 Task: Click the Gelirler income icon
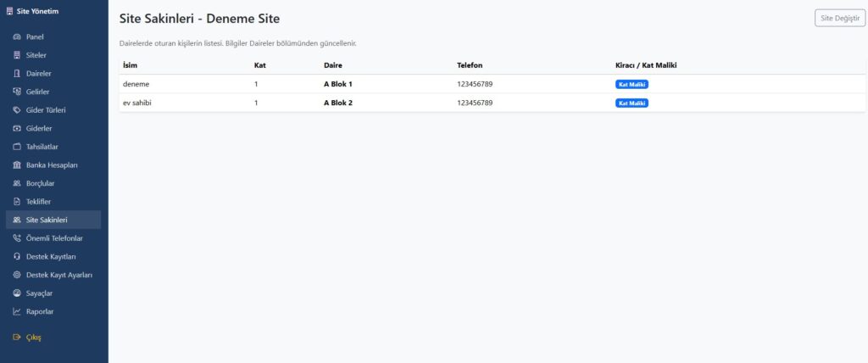pyautogui.click(x=17, y=92)
